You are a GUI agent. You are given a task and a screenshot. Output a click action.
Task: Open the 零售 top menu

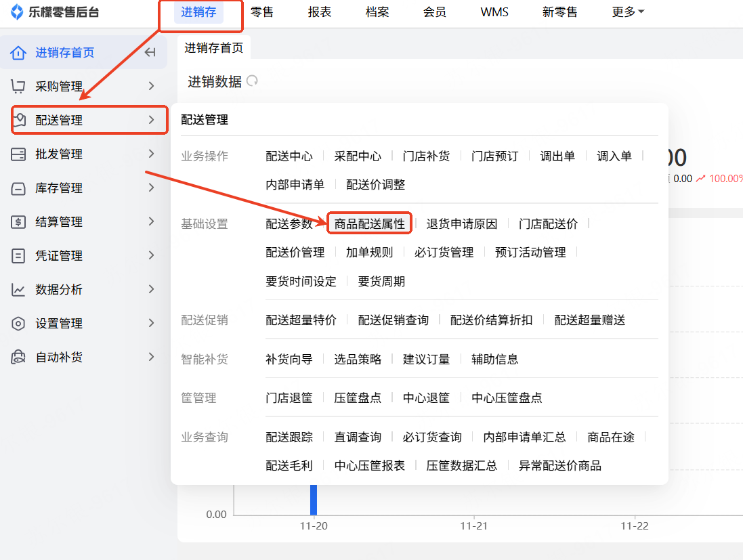tap(261, 12)
